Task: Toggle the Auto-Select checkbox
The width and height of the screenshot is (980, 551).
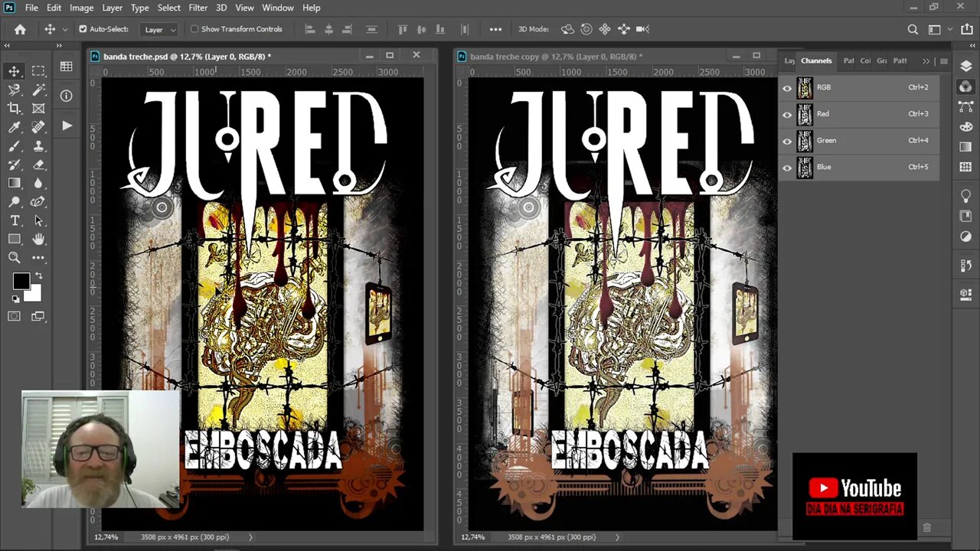Action: [x=83, y=29]
